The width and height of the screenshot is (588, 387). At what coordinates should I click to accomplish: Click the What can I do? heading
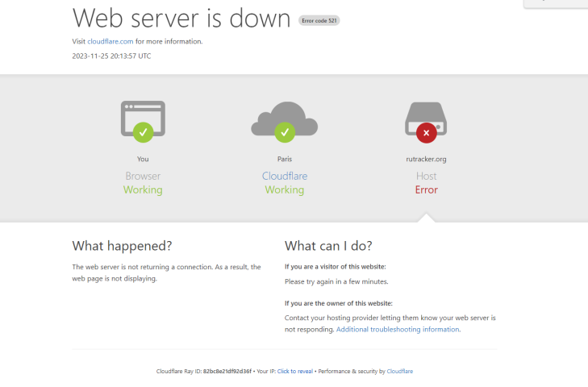(328, 246)
